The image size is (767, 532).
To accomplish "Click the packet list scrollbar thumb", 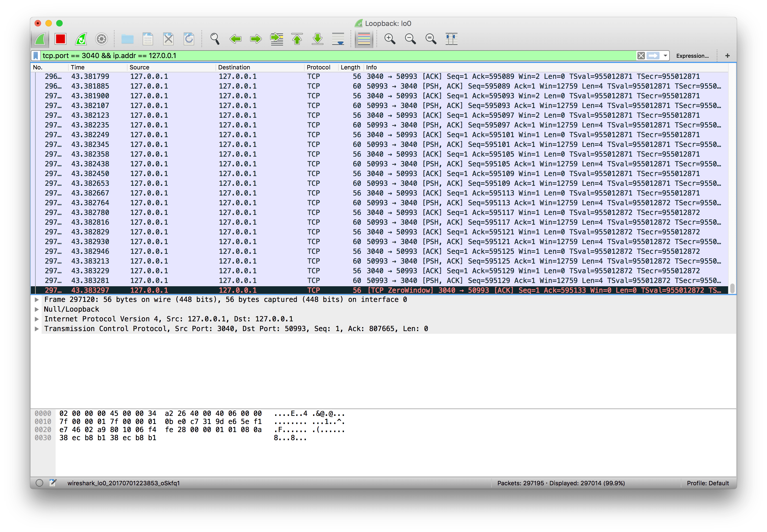I will (732, 288).
